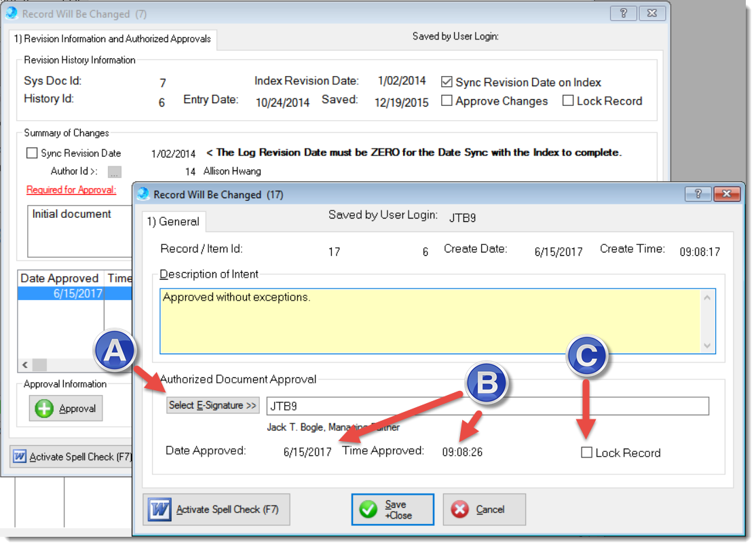Click the red X Cancel button
This screenshot has height=547, width=756.
pyautogui.click(x=484, y=510)
